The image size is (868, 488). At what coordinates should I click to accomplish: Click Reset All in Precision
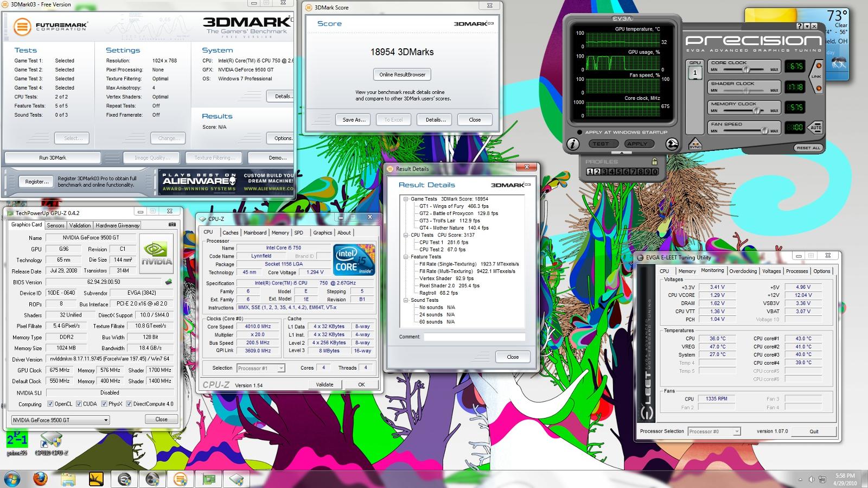coord(808,148)
